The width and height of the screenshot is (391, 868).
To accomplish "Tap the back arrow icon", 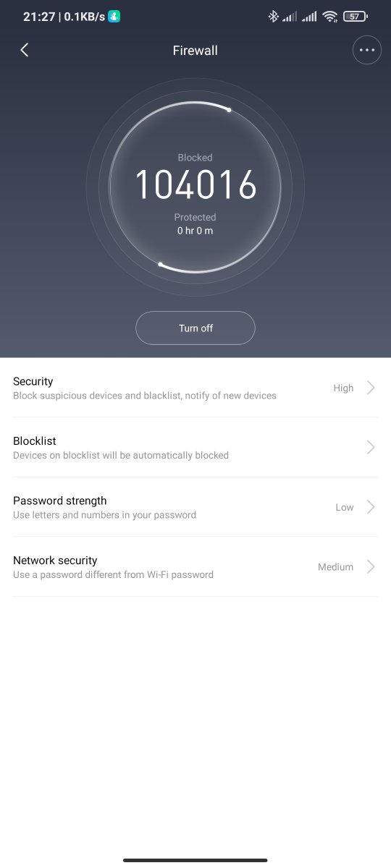I will pos(25,50).
